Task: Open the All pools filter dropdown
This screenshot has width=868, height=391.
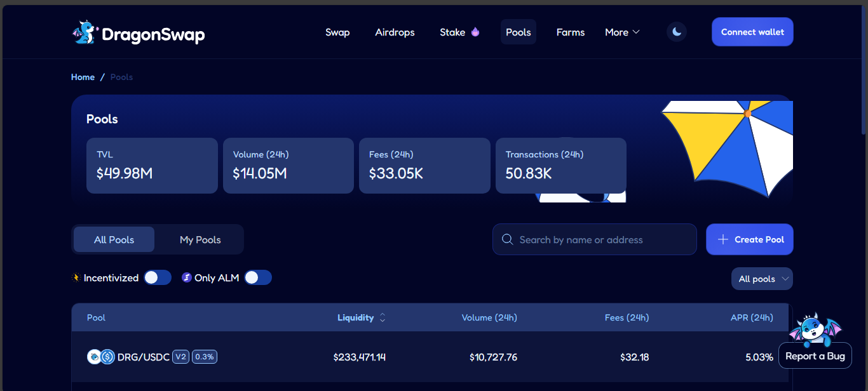Action: pyautogui.click(x=762, y=279)
